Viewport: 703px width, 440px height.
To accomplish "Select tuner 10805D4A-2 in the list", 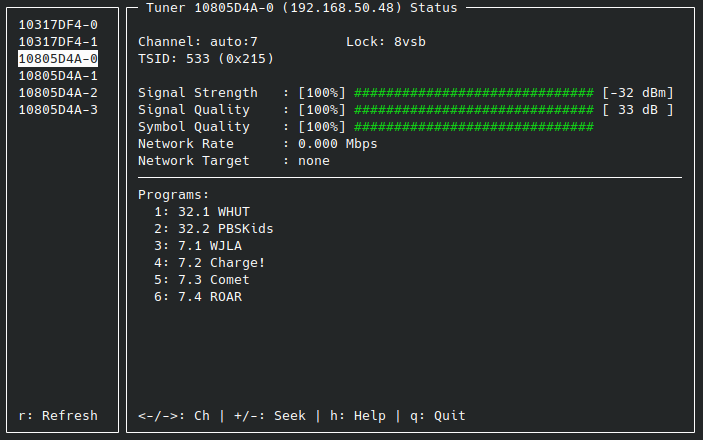I will point(58,92).
